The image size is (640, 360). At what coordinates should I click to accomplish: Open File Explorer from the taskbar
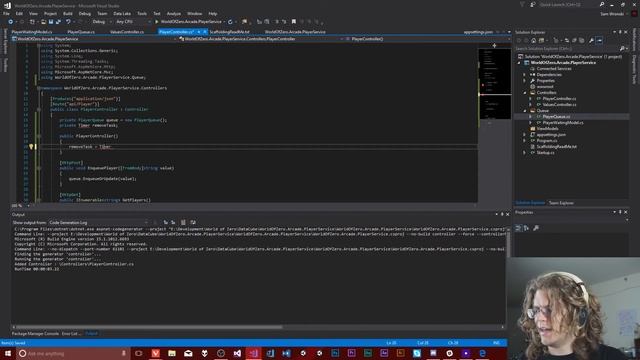pos(172,353)
